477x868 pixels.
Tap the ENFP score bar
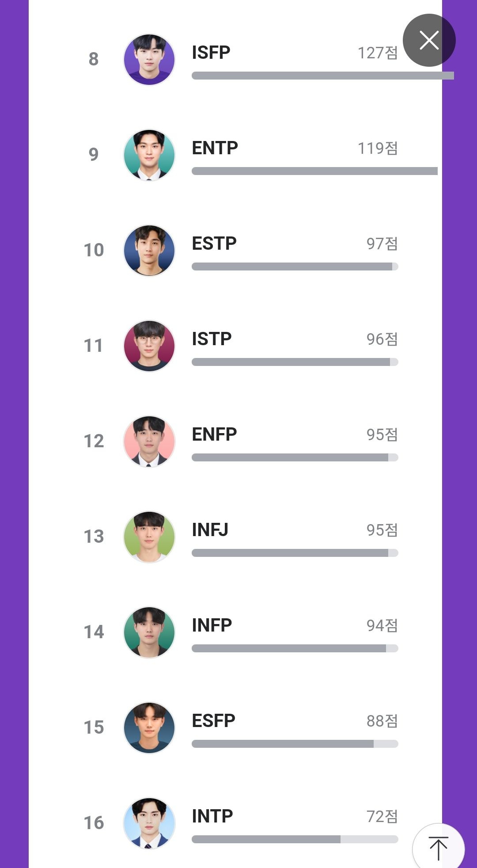pos(295,457)
